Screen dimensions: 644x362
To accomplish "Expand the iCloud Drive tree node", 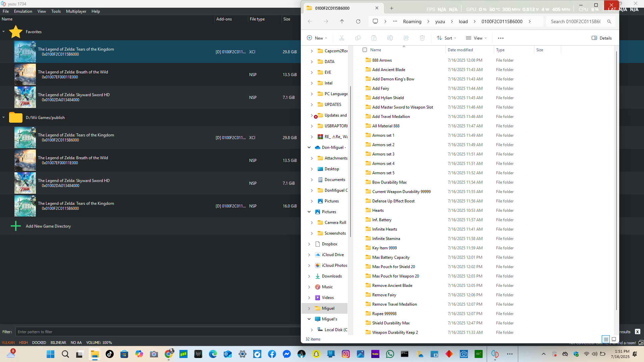I will [x=309, y=255].
